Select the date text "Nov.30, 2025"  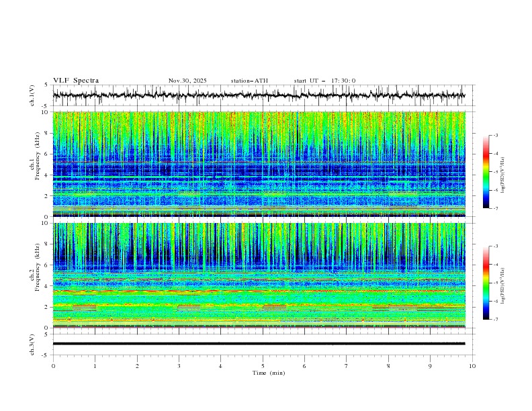point(187,81)
